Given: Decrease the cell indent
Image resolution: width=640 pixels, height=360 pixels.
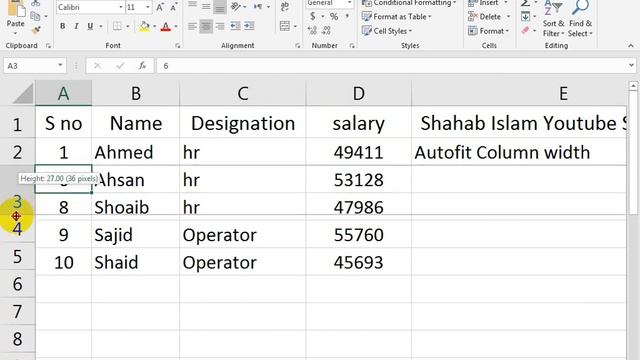Looking at the screenshot, I should click(235, 26).
